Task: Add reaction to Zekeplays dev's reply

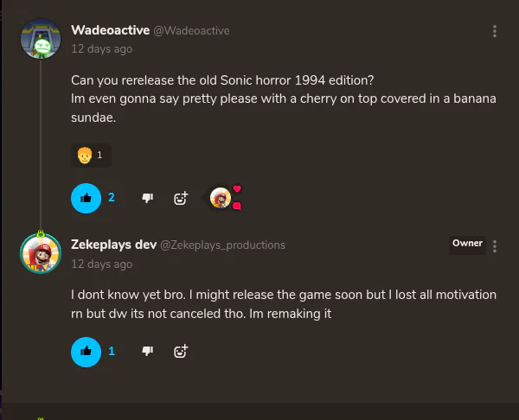Action: [181, 351]
